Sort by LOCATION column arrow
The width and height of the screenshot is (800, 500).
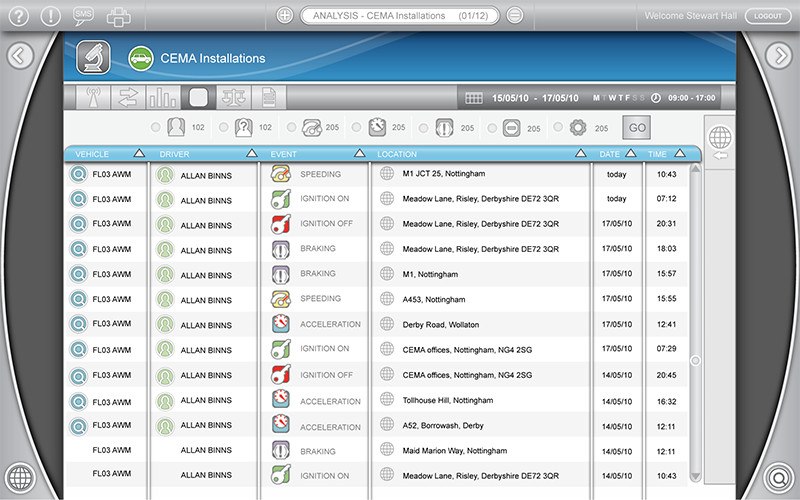(x=581, y=153)
